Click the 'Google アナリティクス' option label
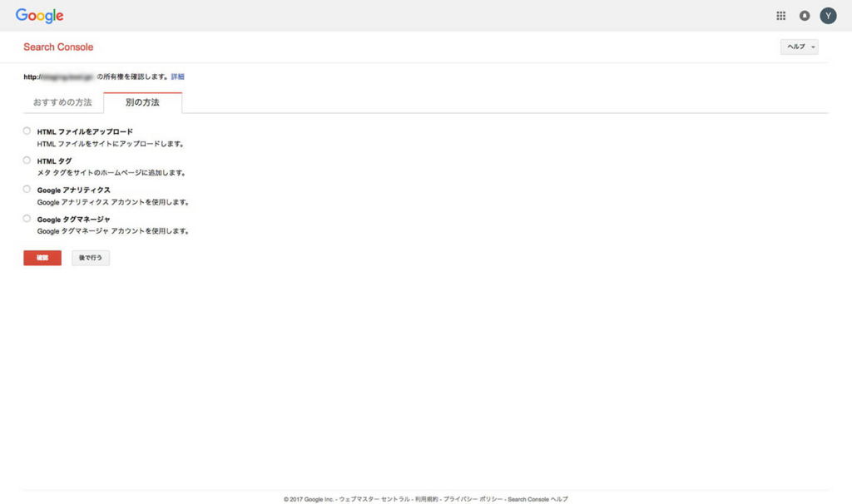Image resolution: width=852 pixels, height=504 pixels. pyautogui.click(x=74, y=190)
